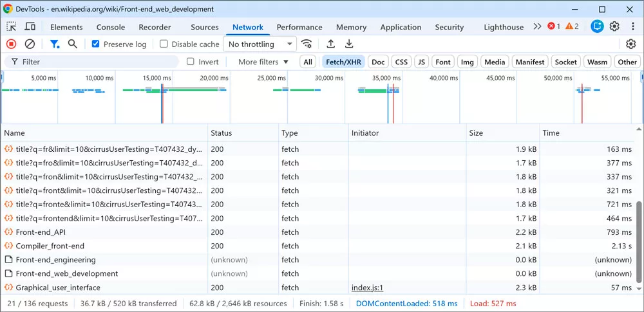Toggle the device toolbar icon
644x312 pixels.
click(x=30, y=26)
